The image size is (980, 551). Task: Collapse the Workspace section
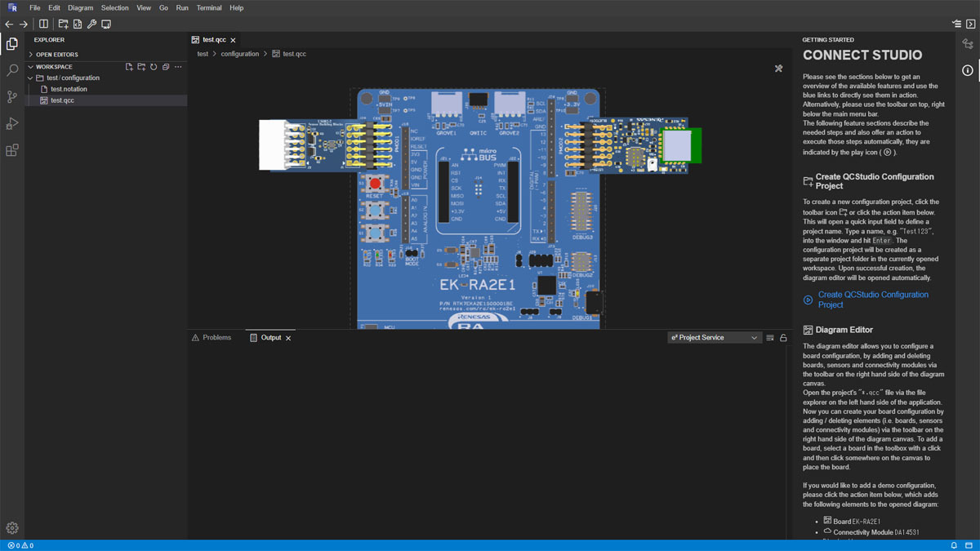(x=54, y=67)
